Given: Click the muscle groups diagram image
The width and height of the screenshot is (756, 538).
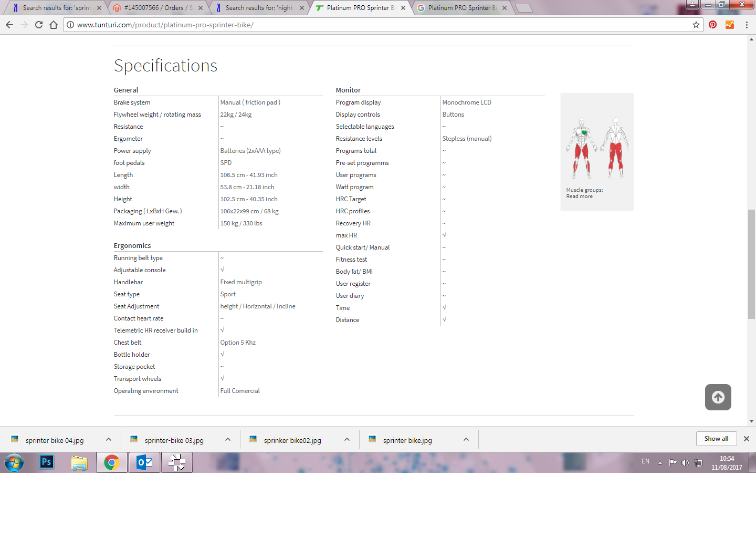Looking at the screenshot, I should click(597, 148).
